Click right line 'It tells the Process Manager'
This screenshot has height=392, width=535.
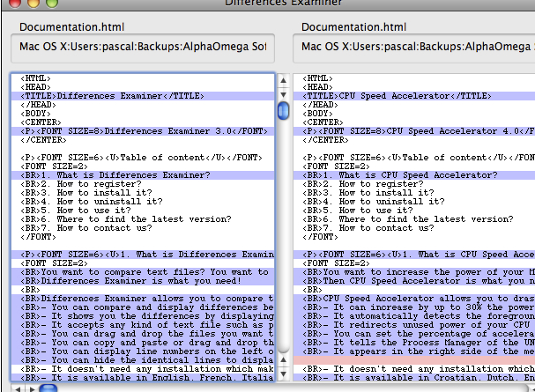point(414,343)
